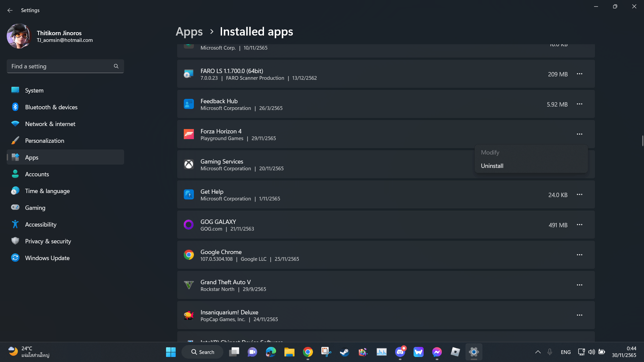The image size is (644, 362).
Task: Show hidden system tray icons chevron
Action: 538,352
